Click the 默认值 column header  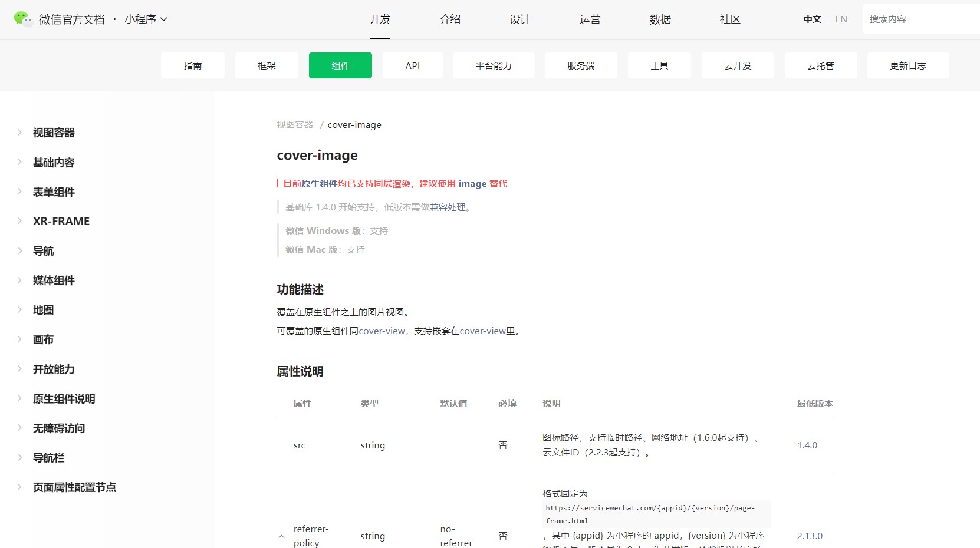[x=453, y=404]
